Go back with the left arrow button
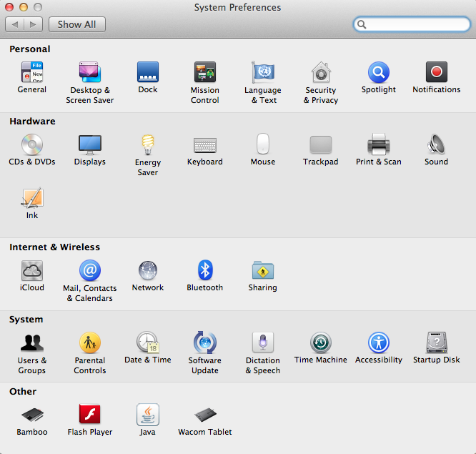Screen dimensions: 476x454 pyautogui.click(x=14, y=24)
